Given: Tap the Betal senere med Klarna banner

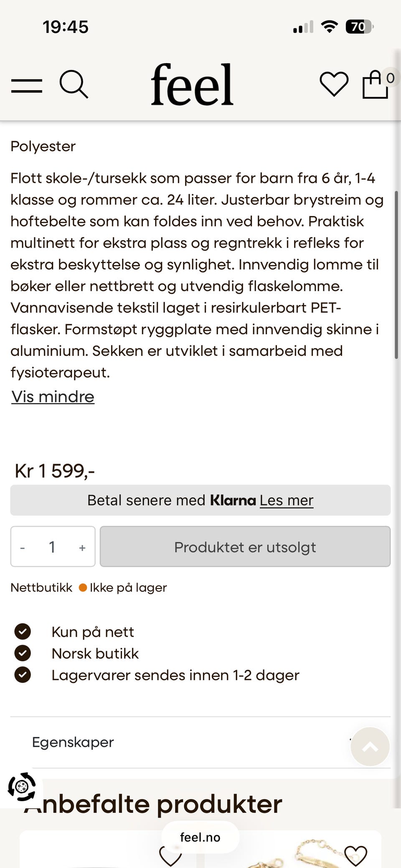Looking at the screenshot, I should coord(200,500).
